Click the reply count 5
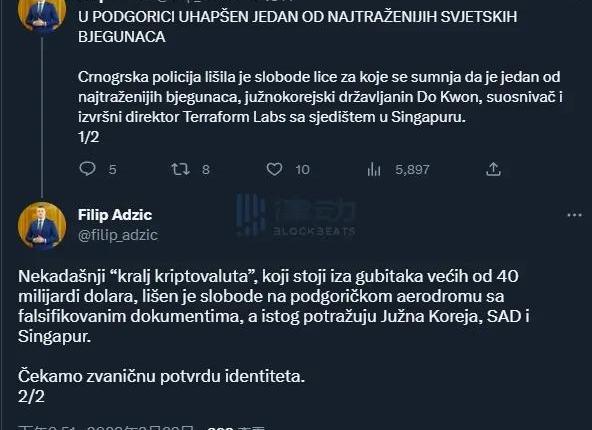 (112, 170)
